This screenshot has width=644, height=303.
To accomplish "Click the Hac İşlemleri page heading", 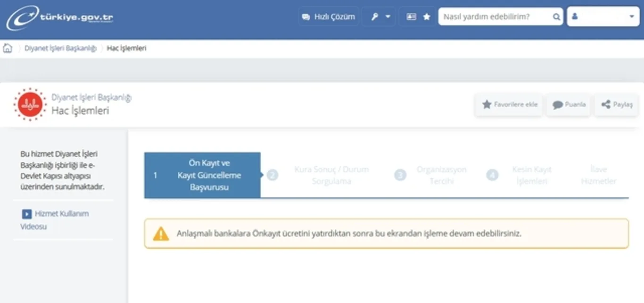I will (80, 111).
